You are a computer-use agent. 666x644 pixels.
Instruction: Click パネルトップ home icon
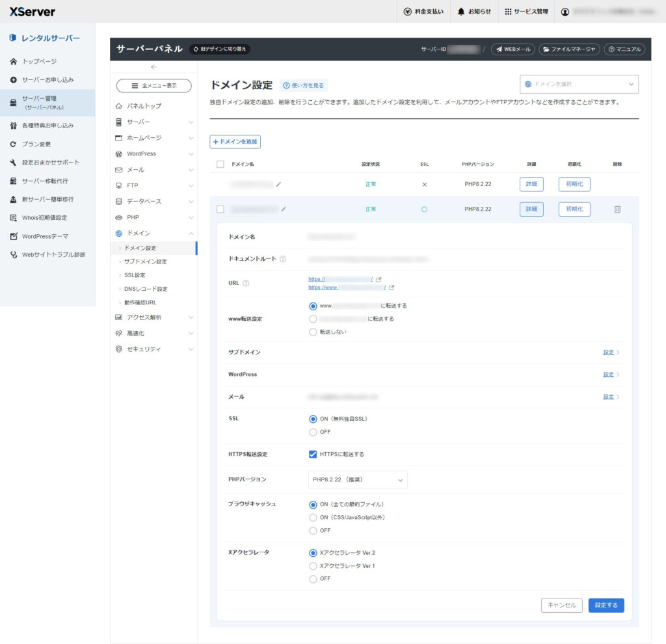[119, 106]
